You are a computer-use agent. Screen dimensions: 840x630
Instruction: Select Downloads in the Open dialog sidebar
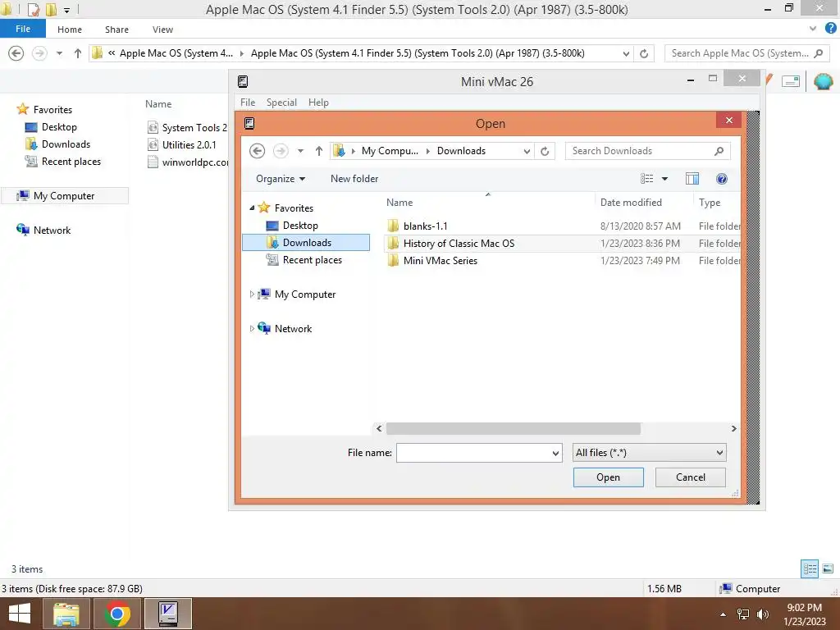coord(306,243)
